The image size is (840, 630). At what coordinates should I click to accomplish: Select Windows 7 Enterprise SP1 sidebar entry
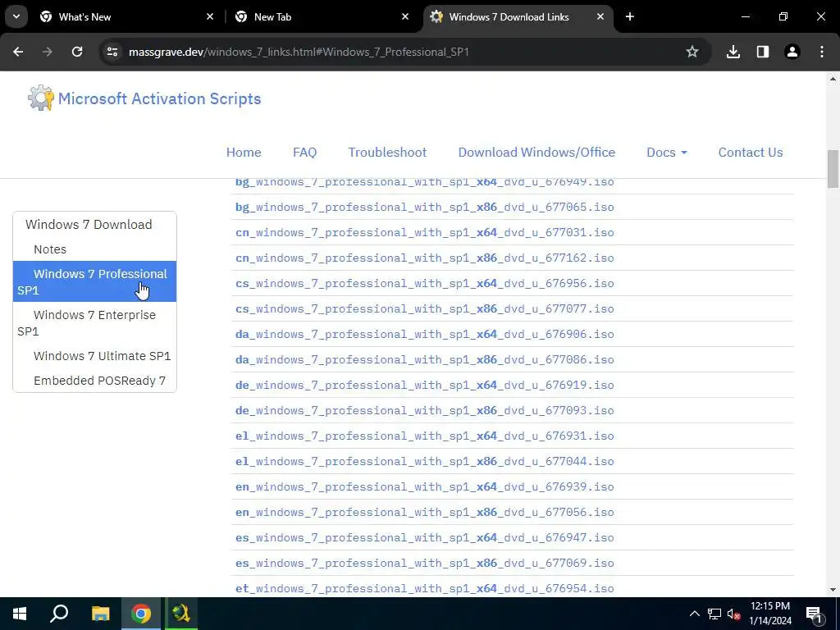tap(94, 322)
